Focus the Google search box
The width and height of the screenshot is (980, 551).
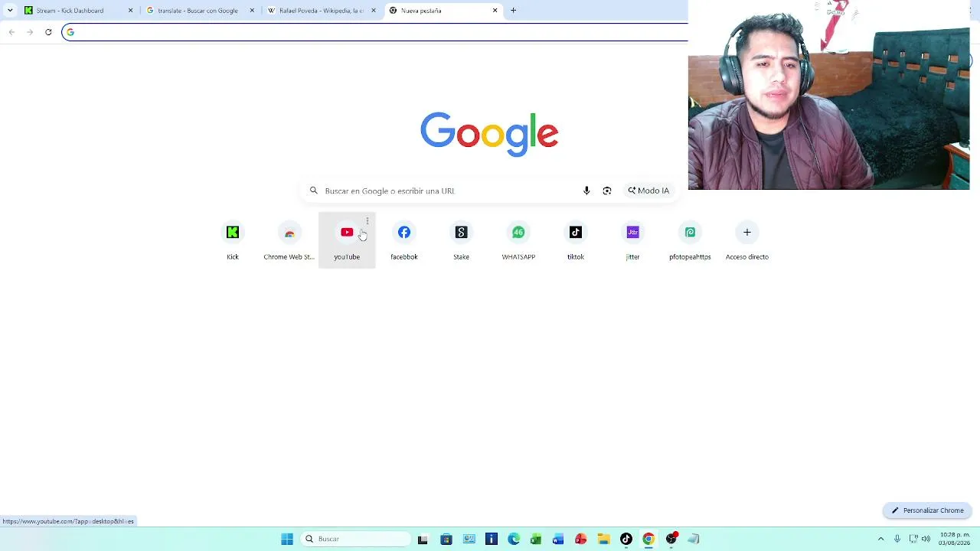(490, 191)
